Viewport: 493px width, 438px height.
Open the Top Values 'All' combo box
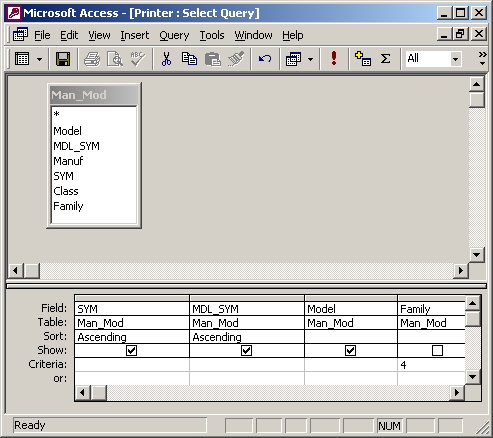click(x=433, y=59)
